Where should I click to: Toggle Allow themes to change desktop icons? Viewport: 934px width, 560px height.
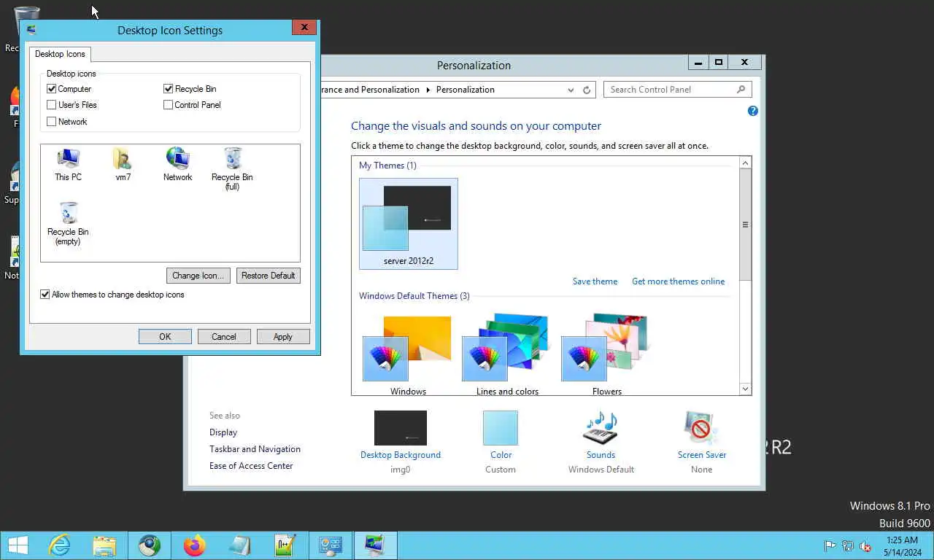pyautogui.click(x=45, y=295)
